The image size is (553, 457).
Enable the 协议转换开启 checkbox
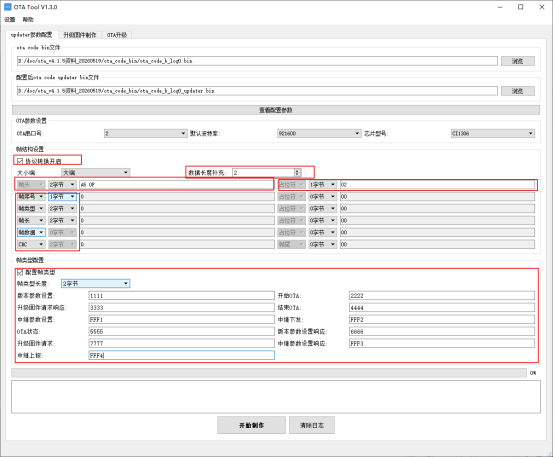pos(20,161)
